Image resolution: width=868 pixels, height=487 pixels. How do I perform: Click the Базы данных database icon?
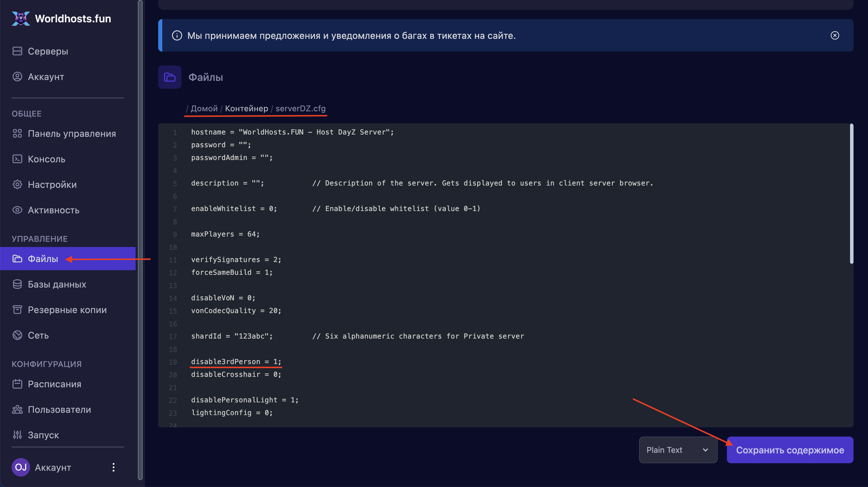coord(17,284)
